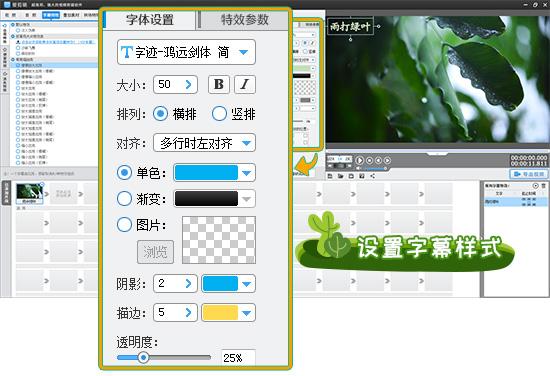Select the highlighted blue tab in top menu
Screen dimensions: 550x376
click(51, 15)
